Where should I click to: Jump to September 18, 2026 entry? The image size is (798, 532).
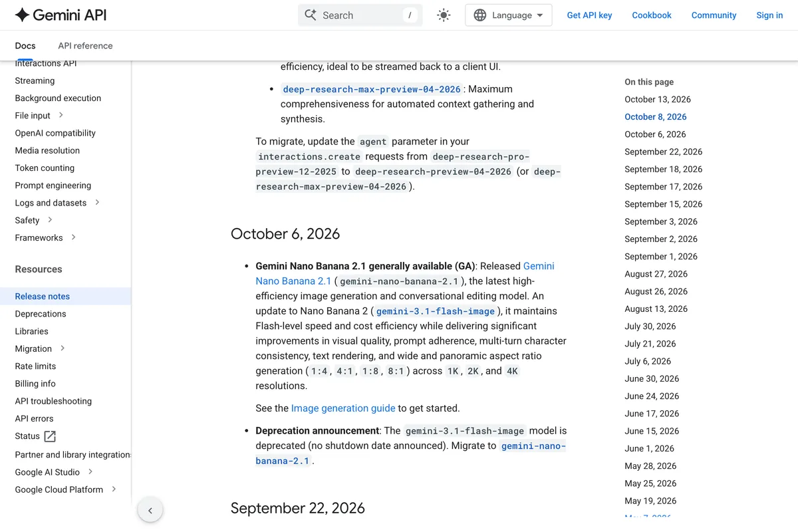(x=664, y=169)
